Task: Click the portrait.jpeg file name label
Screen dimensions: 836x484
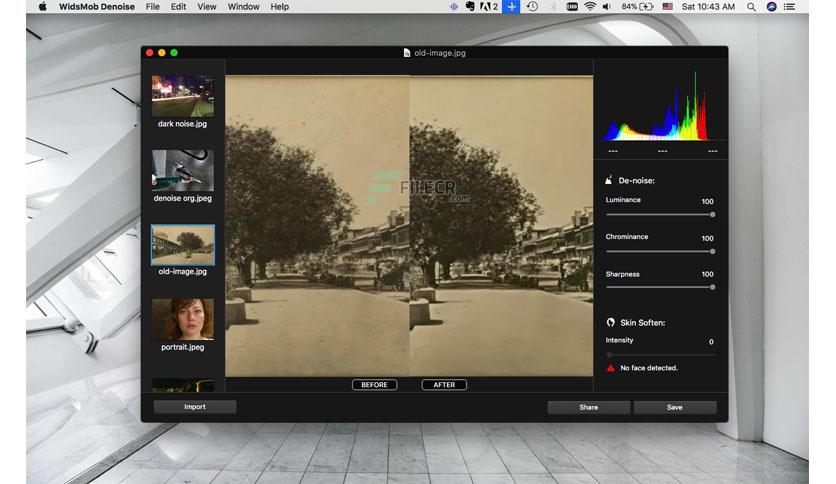Action: point(182,347)
